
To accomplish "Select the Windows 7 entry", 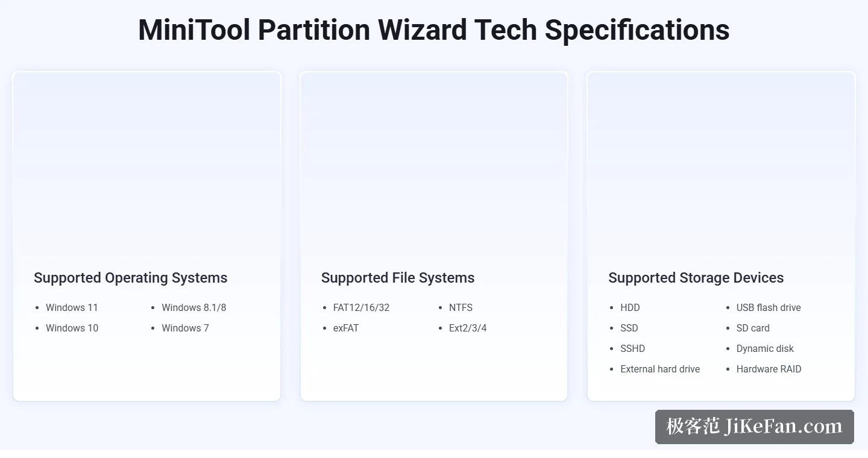I will point(185,328).
